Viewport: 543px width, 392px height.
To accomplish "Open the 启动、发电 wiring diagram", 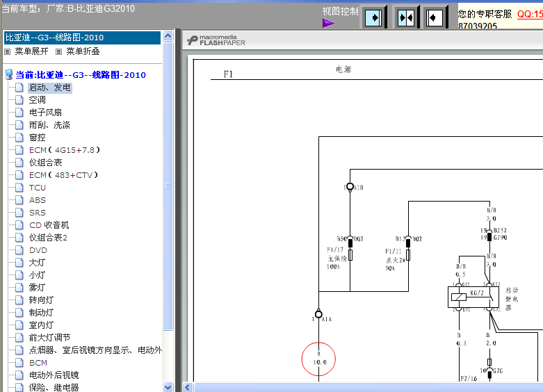I will (50, 88).
